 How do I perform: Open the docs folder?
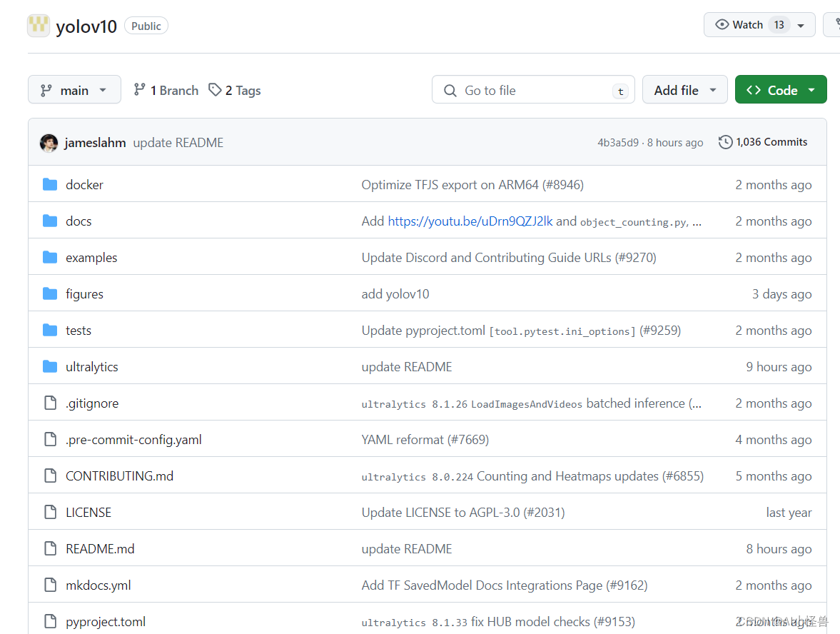[x=79, y=221]
